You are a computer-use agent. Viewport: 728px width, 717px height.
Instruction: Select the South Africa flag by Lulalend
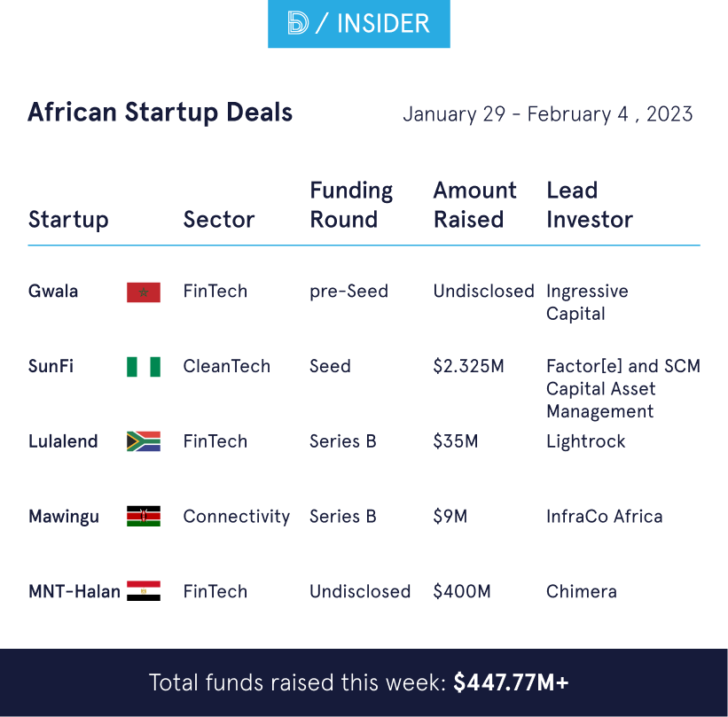(x=143, y=441)
